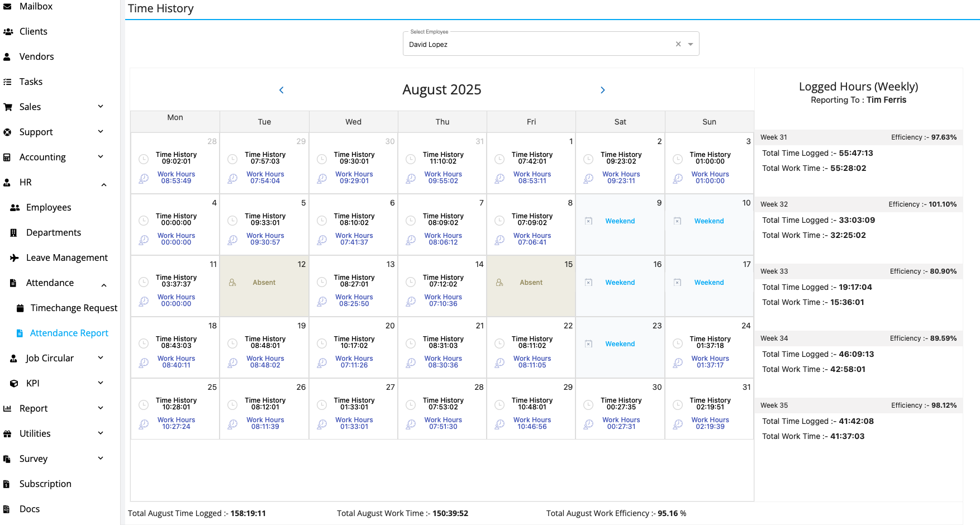
Task: Clear the selected employee David Lopez
Action: point(678,44)
